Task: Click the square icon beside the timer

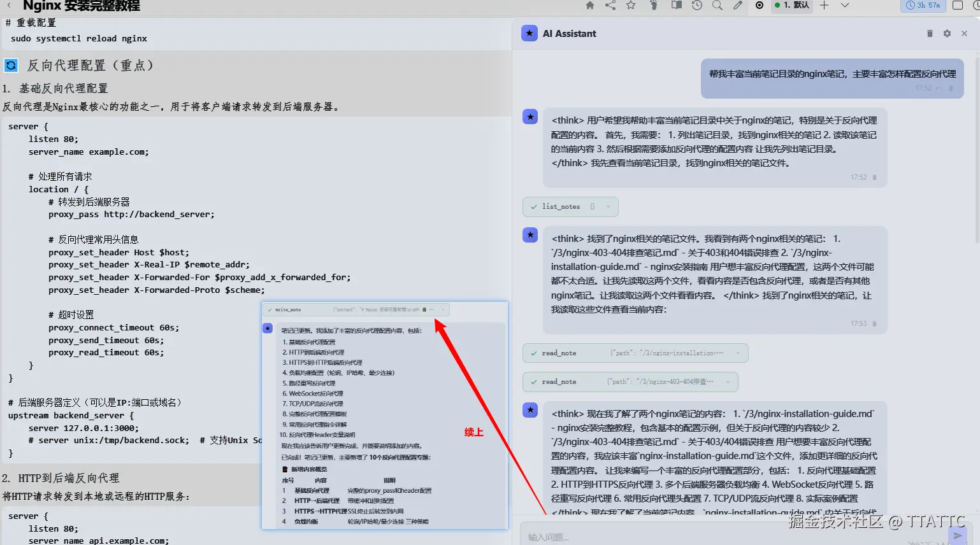Action: tap(957, 5)
